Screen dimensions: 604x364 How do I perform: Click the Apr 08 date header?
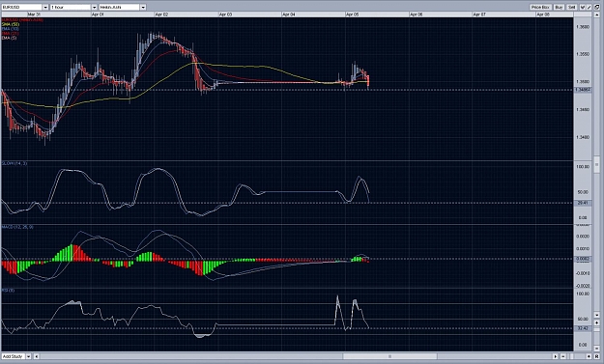coord(543,14)
